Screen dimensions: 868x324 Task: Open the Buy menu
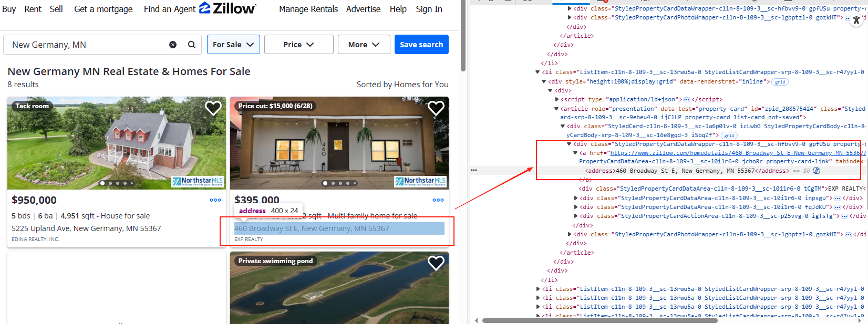[x=9, y=9]
